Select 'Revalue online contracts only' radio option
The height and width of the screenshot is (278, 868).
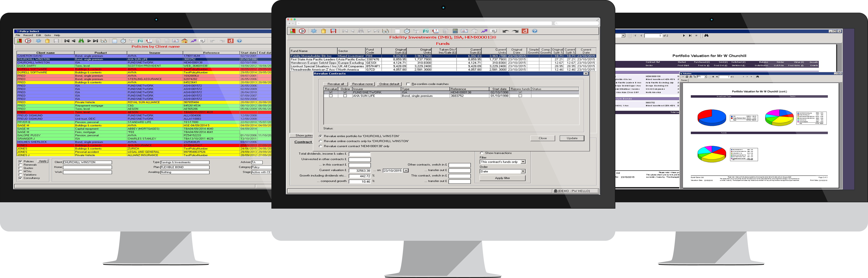pyautogui.click(x=320, y=141)
